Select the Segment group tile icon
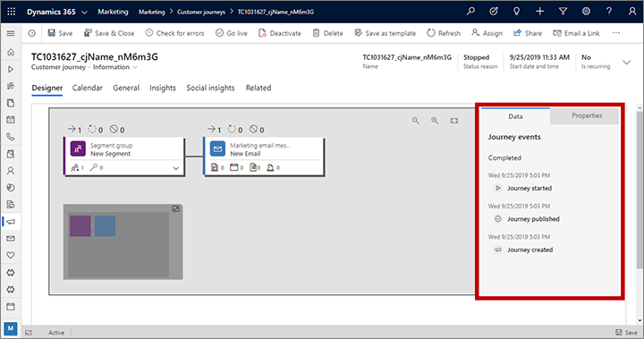The image size is (644, 339). pyautogui.click(x=78, y=149)
